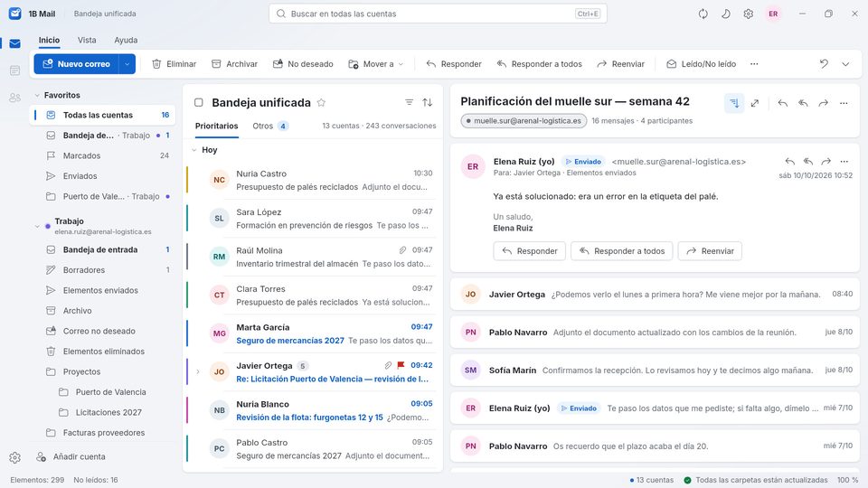Open conversation header more options ellipsis
This screenshot has height=488, width=868.
(844, 103)
